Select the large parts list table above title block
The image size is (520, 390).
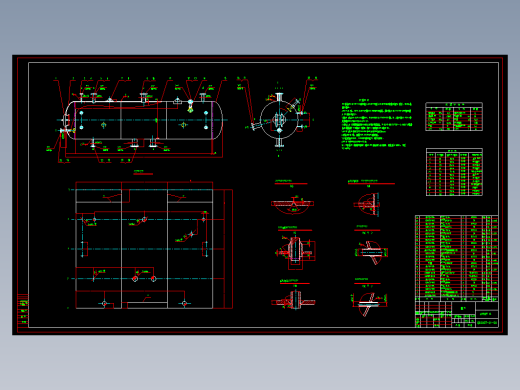[457, 258]
